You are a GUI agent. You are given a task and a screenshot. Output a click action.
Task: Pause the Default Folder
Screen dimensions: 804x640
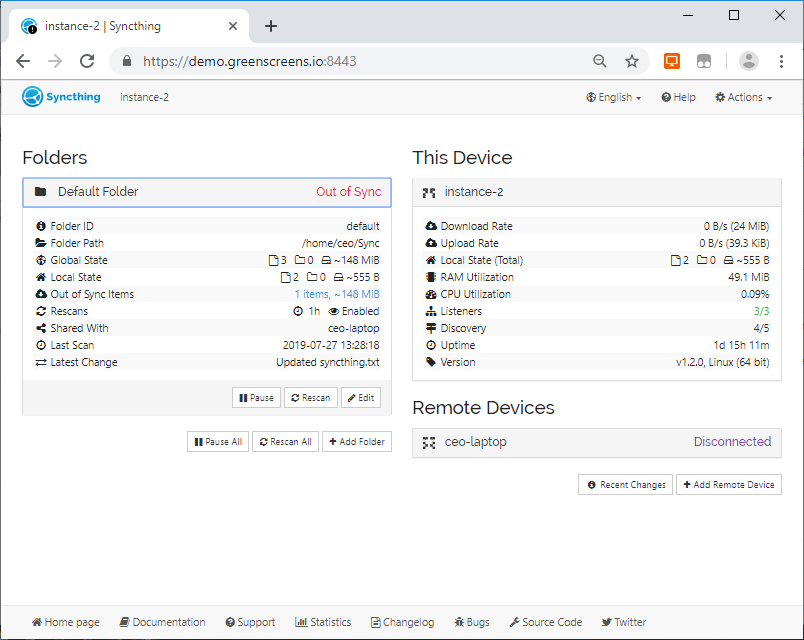point(256,397)
